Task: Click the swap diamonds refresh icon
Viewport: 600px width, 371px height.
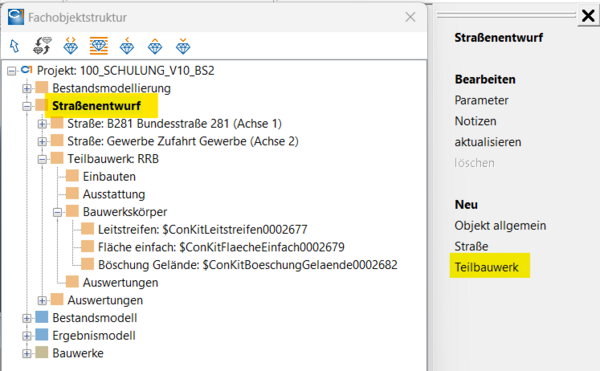Action: point(42,46)
